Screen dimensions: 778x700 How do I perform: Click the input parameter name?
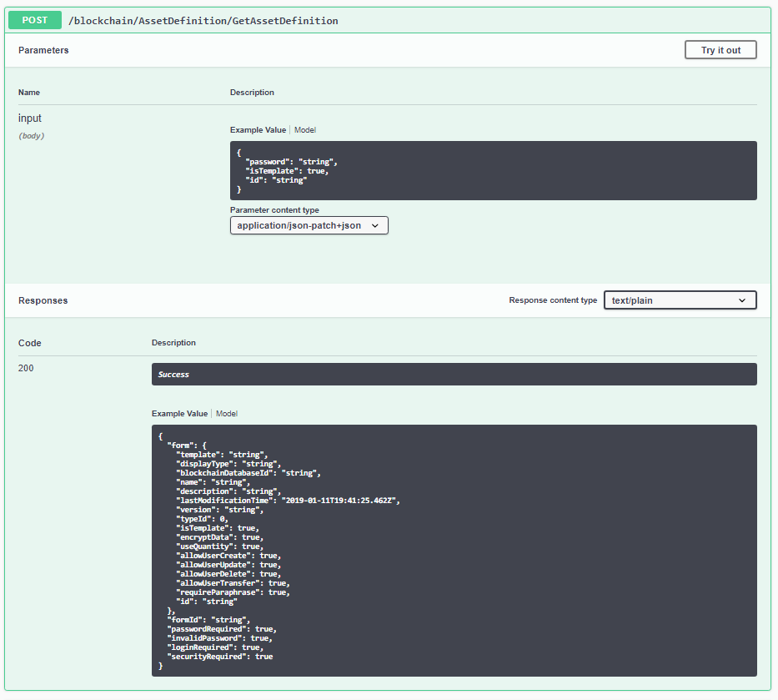(30, 118)
